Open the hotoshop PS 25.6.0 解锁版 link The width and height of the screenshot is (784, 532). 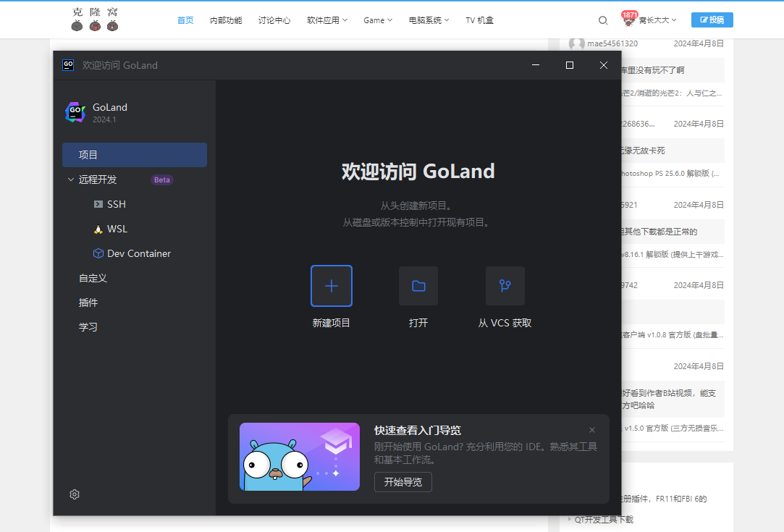[x=670, y=174]
